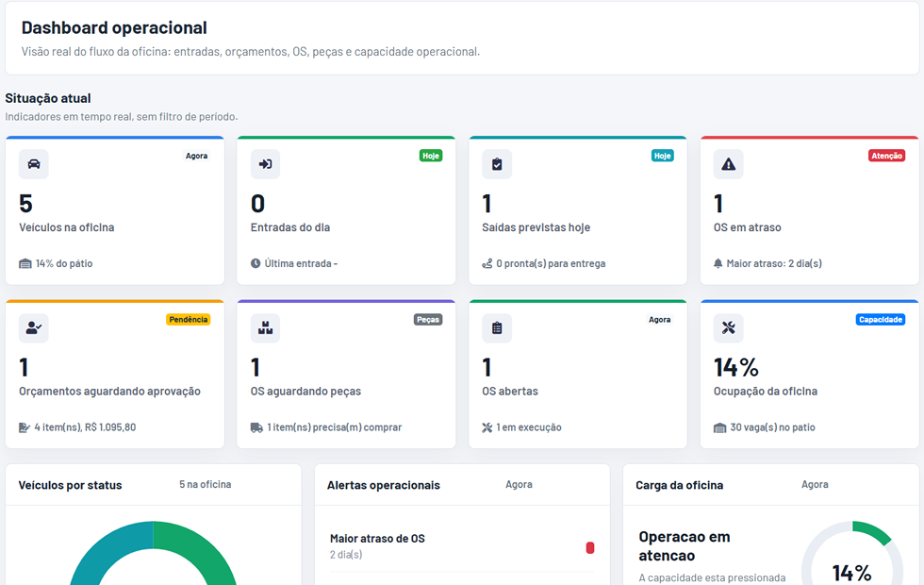The image size is (924, 585).
Task: Click the truck icon beside 1 item(ns) precisa(m) comprar
Action: click(x=256, y=427)
